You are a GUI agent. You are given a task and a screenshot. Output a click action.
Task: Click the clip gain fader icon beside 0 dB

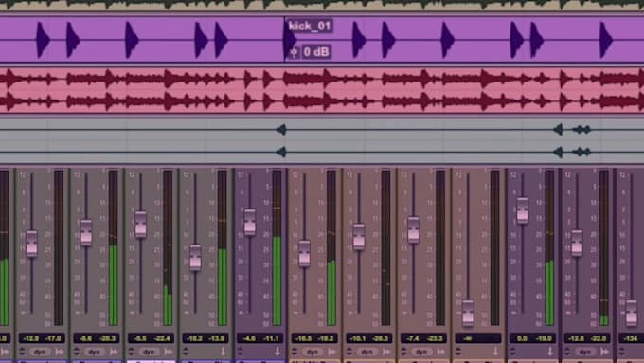(x=294, y=52)
